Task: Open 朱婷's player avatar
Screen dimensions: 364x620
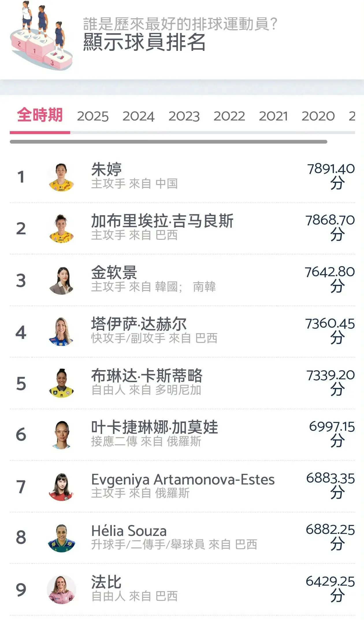Action: tap(61, 177)
